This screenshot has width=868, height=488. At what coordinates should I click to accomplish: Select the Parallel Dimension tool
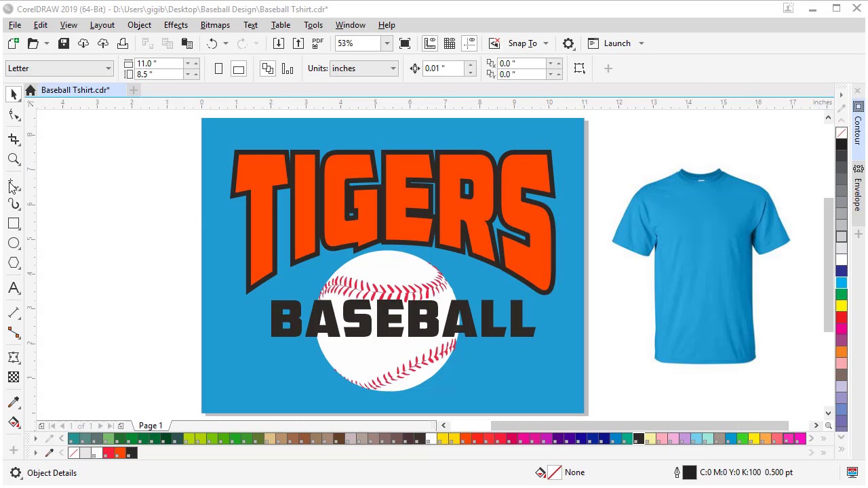[14, 312]
